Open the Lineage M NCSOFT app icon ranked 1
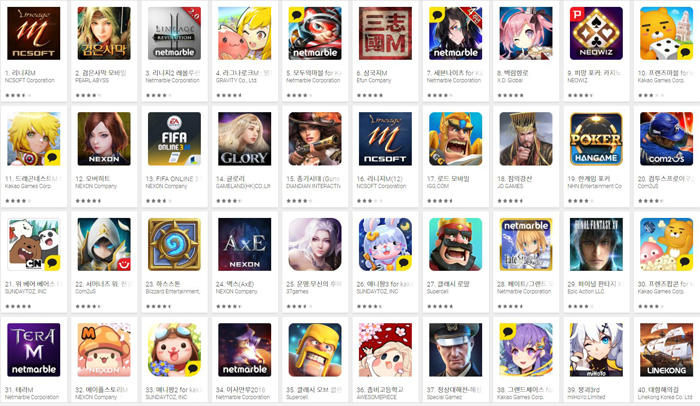 tap(33, 33)
